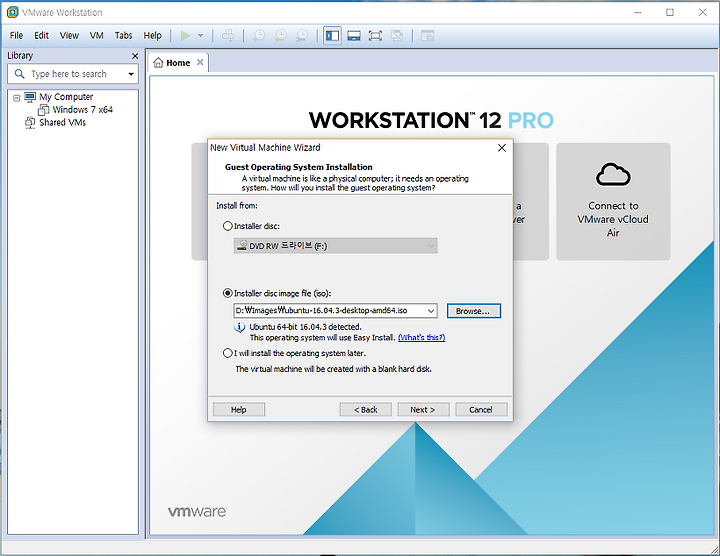Click the Browse... button
Screen dimensions: 720x556
pyautogui.click(x=473, y=311)
